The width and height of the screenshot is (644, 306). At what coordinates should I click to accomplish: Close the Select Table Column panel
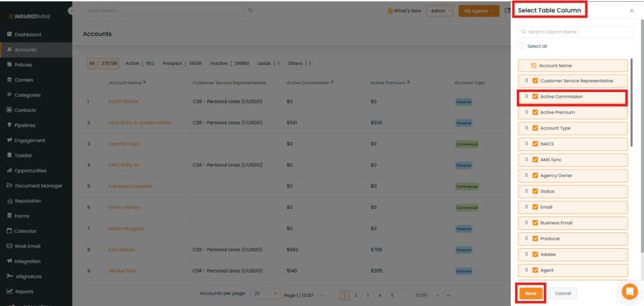pyautogui.click(x=631, y=11)
